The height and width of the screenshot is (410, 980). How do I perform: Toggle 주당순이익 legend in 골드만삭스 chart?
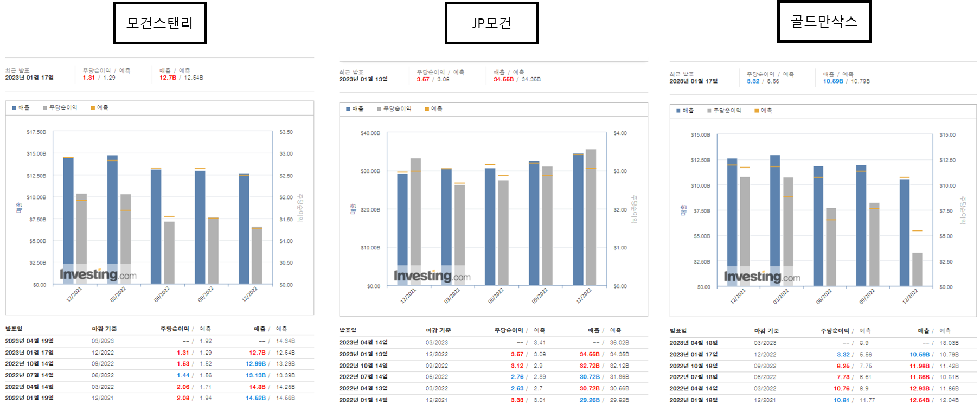pos(725,110)
